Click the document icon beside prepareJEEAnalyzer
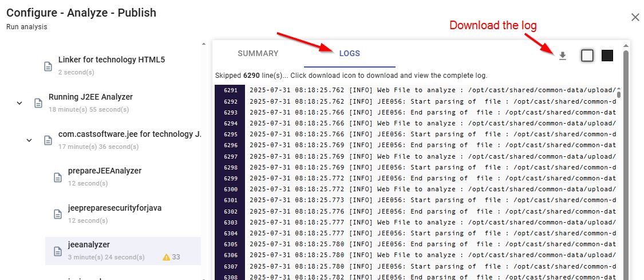Image resolution: width=644 pixels, height=280 pixels. (x=57, y=177)
